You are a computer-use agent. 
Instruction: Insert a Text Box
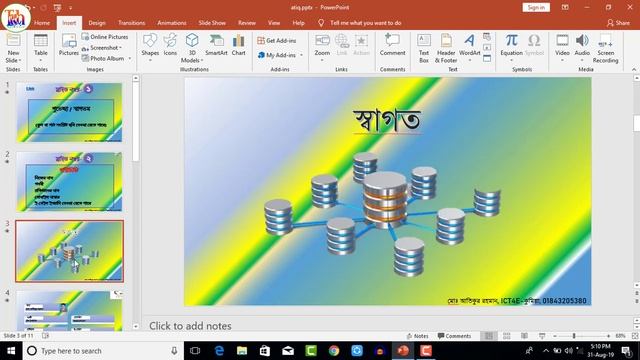click(x=424, y=48)
